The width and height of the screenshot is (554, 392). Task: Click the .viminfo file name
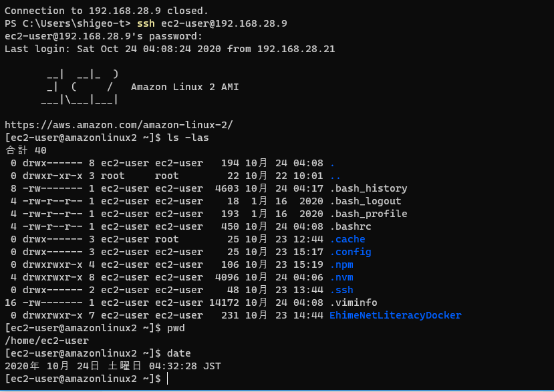(354, 303)
